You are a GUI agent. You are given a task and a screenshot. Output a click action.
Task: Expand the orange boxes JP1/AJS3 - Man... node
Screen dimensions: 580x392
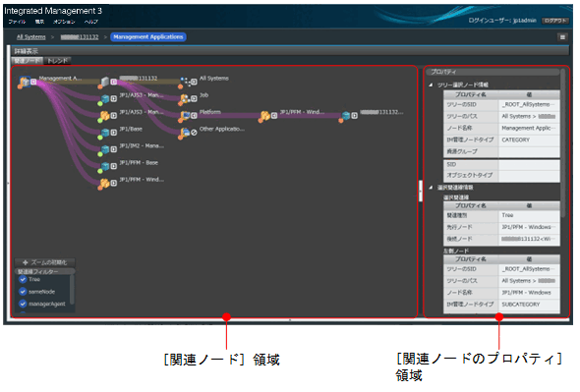[x=114, y=116]
